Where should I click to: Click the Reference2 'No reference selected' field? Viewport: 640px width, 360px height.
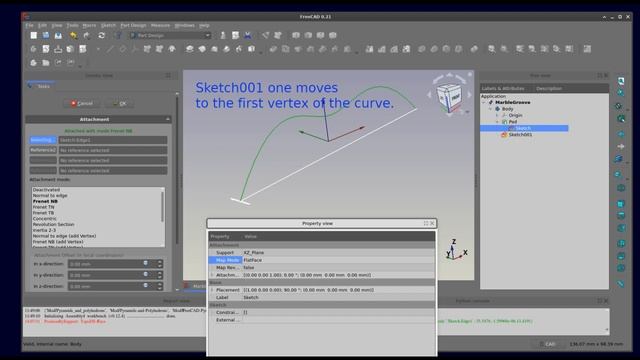[113, 150]
